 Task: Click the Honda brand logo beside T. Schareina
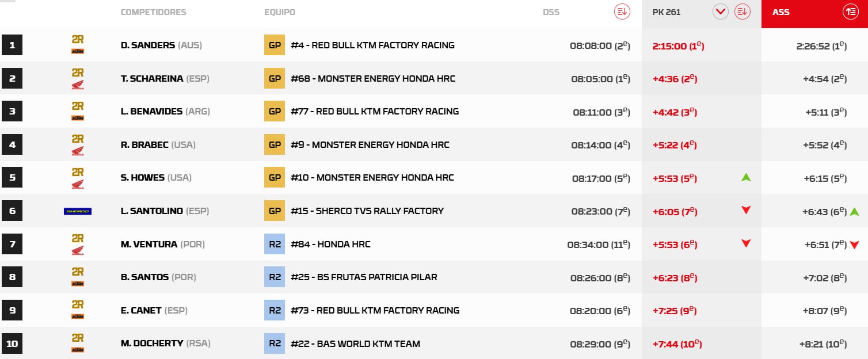(78, 85)
